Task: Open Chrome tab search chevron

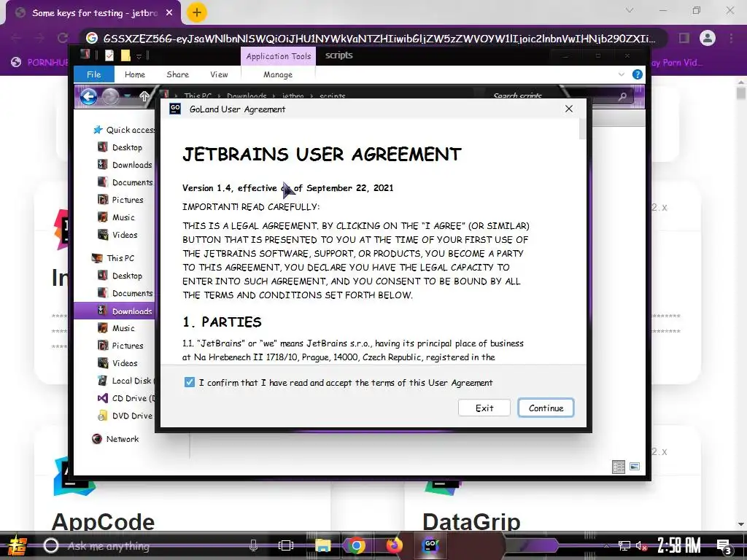Action: tap(630, 10)
